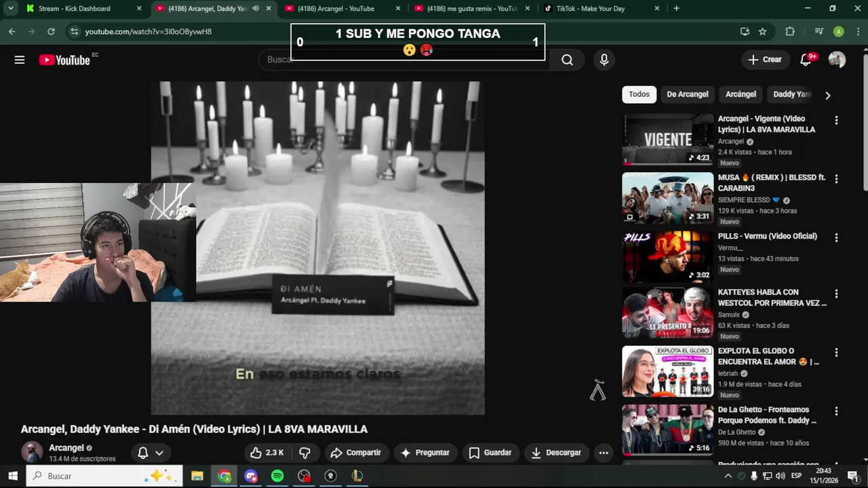Open options for MUSA REMIX video
Viewport: 868px width, 488px height.
[x=836, y=179]
